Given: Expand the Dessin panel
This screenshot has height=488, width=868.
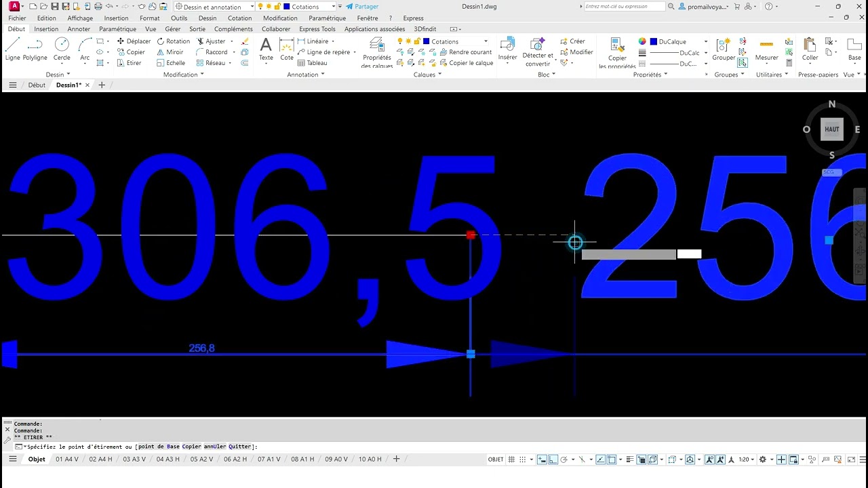Looking at the screenshot, I should point(58,75).
